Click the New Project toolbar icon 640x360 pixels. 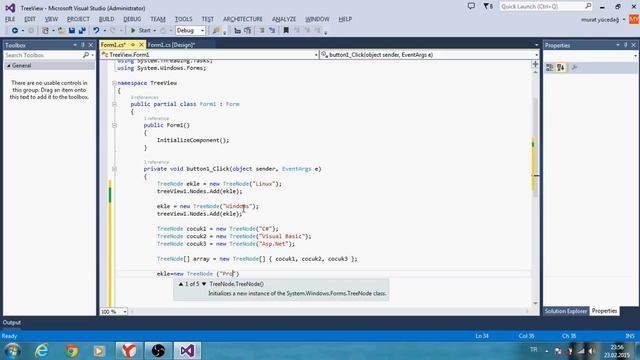click(x=45, y=31)
